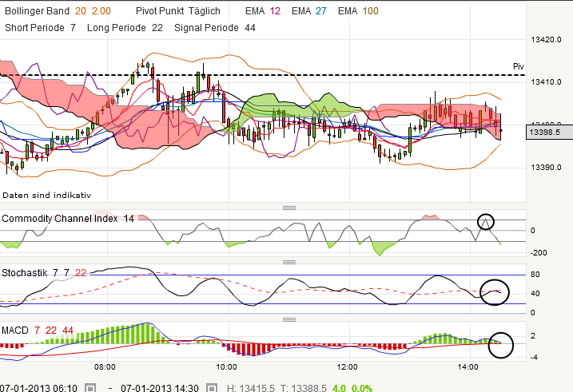Click the CCI axis value -200
This screenshot has height=392, width=573.
coord(539,252)
